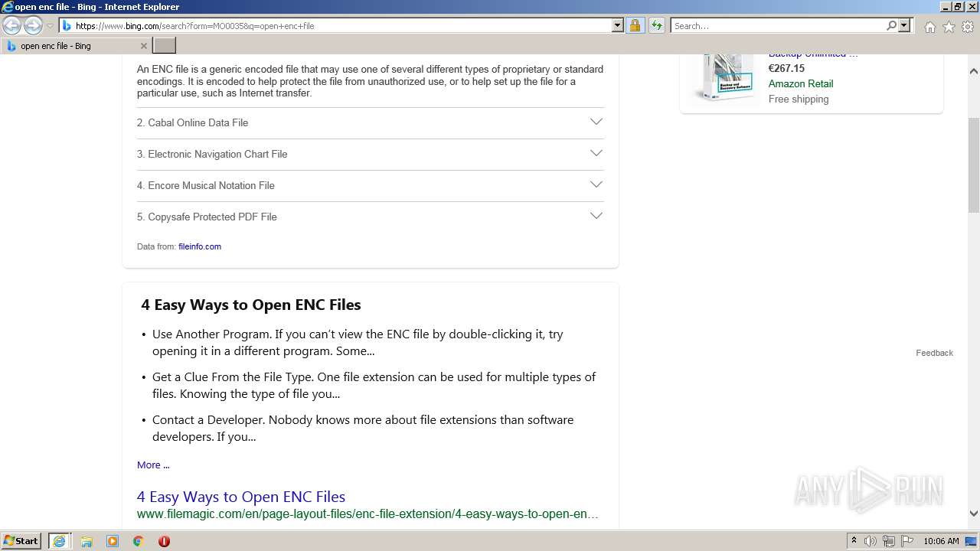Launch Chrome from the taskbar
Viewport: 980px width, 551px height.
coord(139,541)
